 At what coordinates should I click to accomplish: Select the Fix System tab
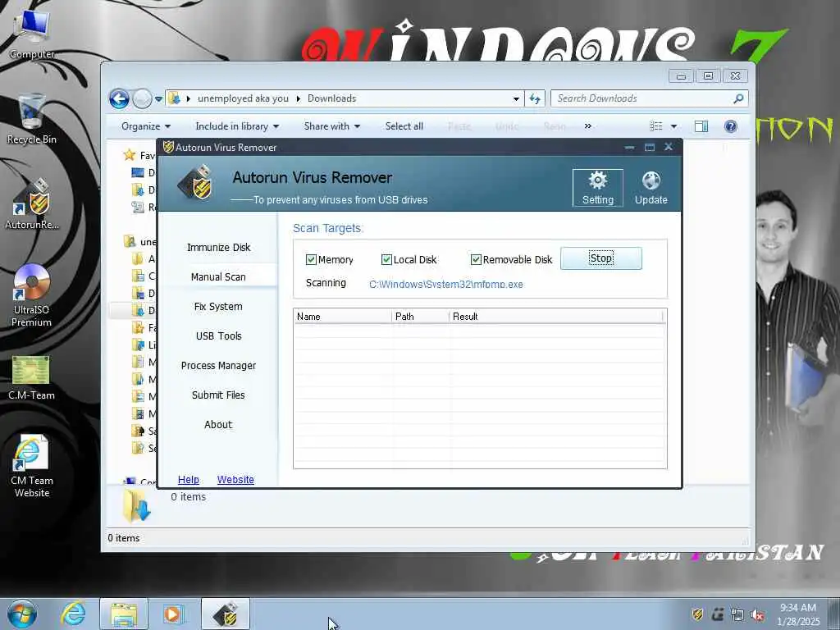pyautogui.click(x=218, y=307)
